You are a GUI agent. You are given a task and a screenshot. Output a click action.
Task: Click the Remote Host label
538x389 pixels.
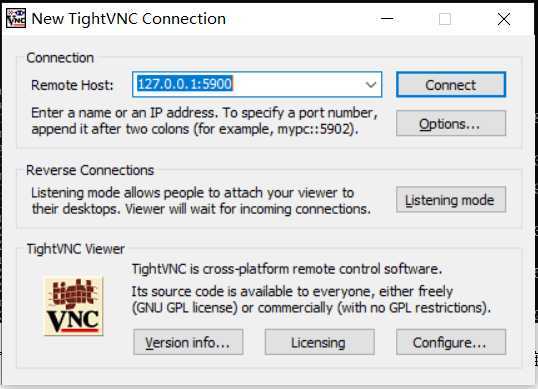tap(72, 85)
